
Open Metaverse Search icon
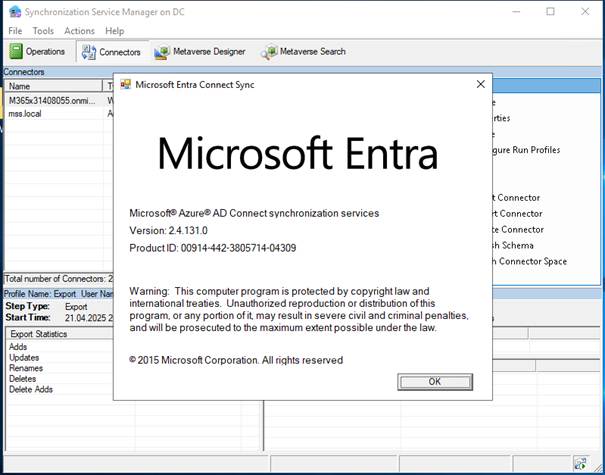269,52
